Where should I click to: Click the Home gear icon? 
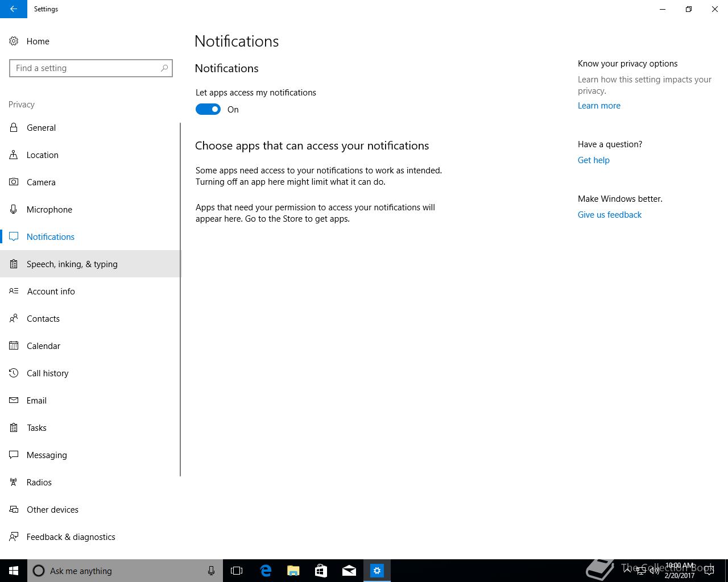point(14,41)
